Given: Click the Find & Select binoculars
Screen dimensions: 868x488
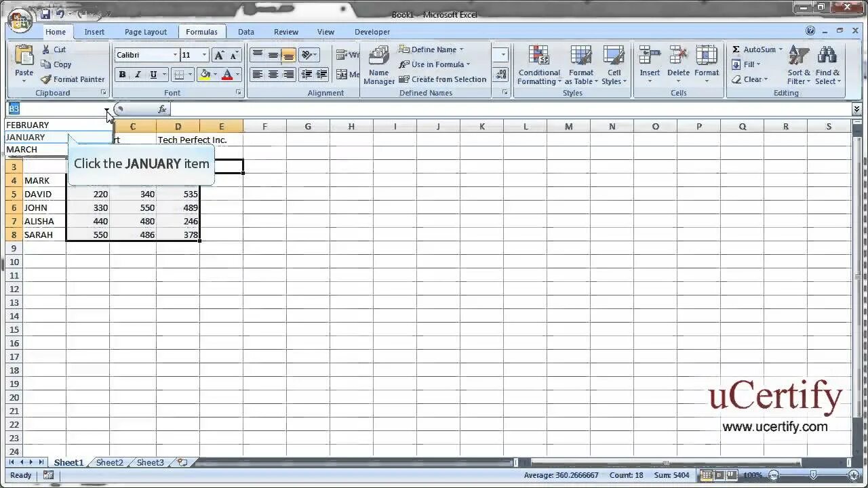Looking at the screenshot, I should tap(828, 66).
